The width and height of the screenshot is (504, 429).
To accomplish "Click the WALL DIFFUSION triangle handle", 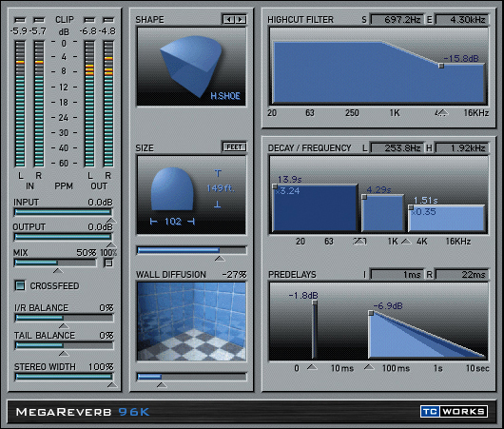I will tap(162, 384).
